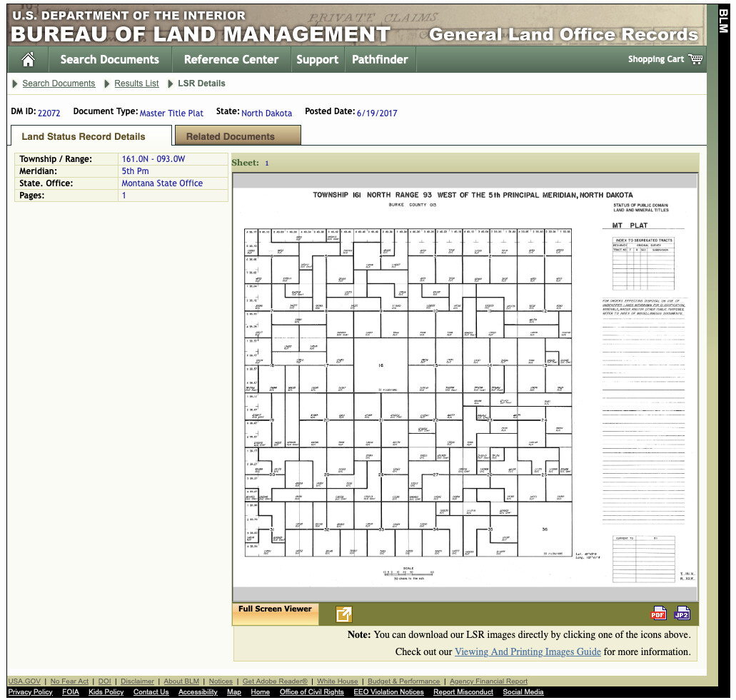Click Search Documents breadcrumb link
The image size is (736, 700).
(x=59, y=83)
